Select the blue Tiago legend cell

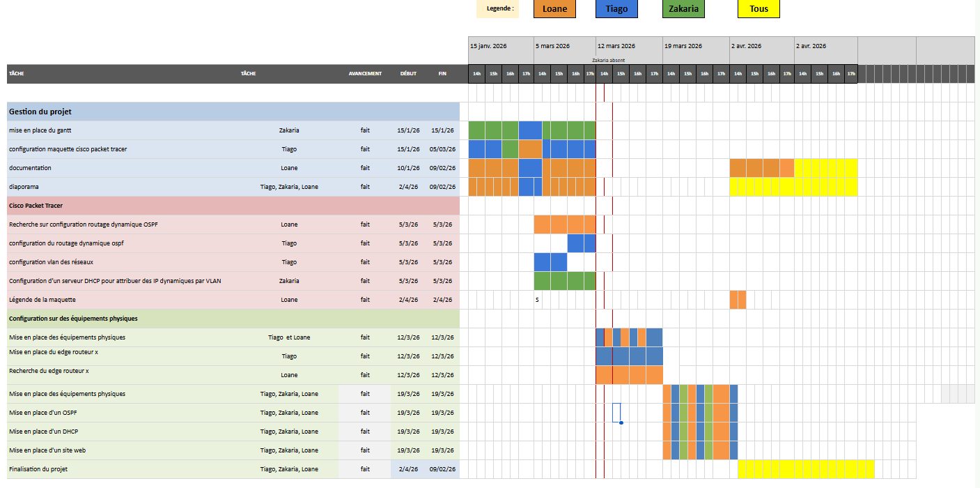(x=616, y=9)
